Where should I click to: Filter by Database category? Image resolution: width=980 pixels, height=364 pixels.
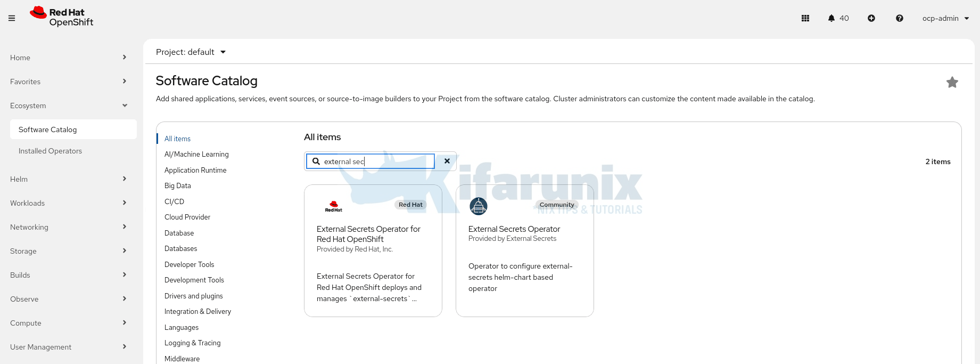(x=179, y=233)
